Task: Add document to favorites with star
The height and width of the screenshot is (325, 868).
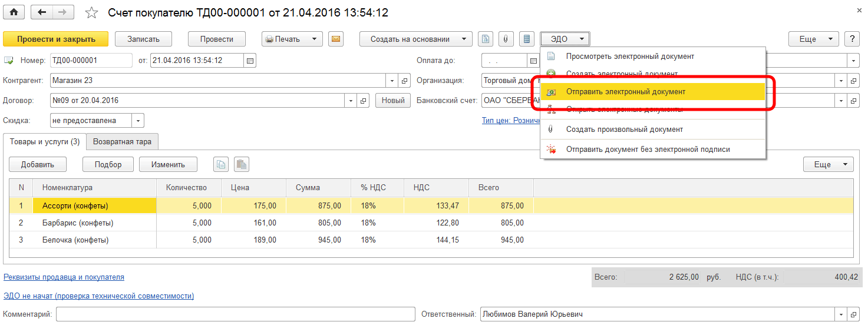Action: click(x=92, y=12)
